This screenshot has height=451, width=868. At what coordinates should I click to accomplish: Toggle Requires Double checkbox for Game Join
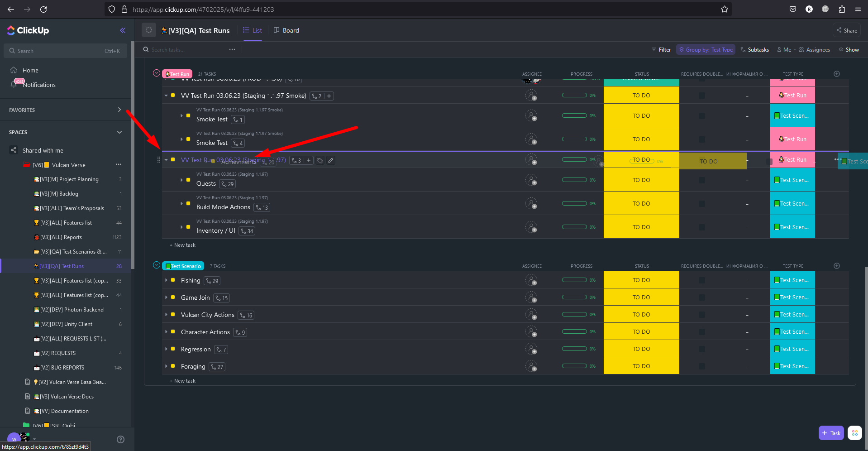[701, 297]
